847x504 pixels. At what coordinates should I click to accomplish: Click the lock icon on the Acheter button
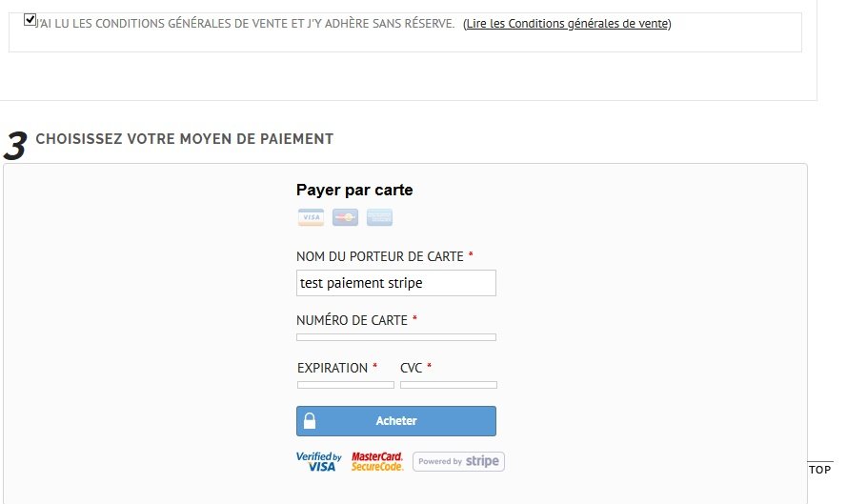click(x=310, y=421)
